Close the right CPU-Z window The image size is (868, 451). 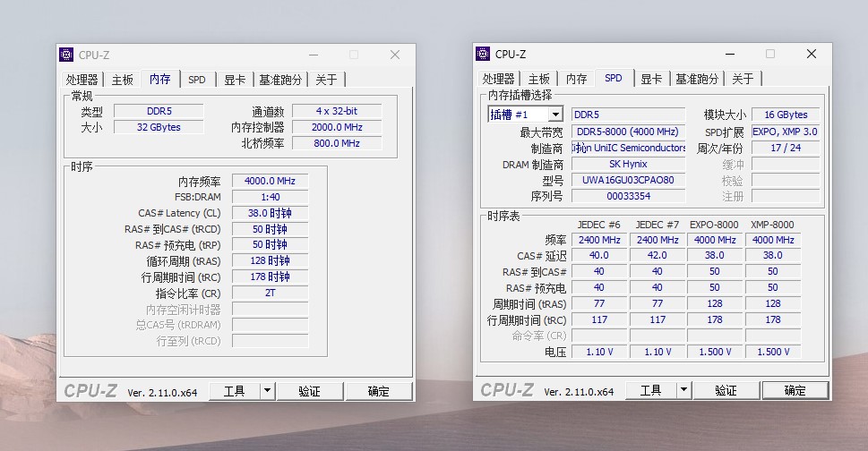pyautogui.click(x=811, y=54)
